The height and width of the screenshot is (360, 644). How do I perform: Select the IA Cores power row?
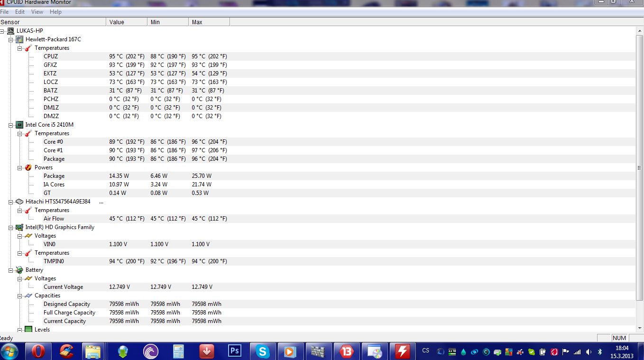[318, 185]
